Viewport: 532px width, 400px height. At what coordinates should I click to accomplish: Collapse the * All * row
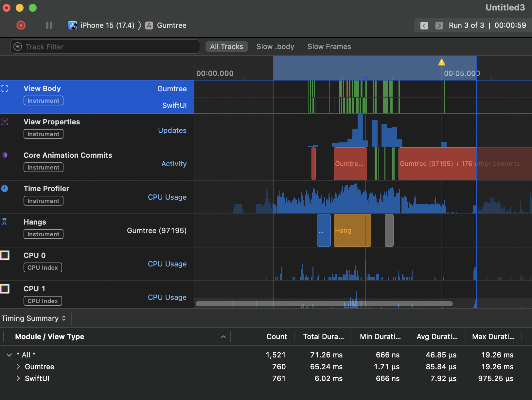9,355
